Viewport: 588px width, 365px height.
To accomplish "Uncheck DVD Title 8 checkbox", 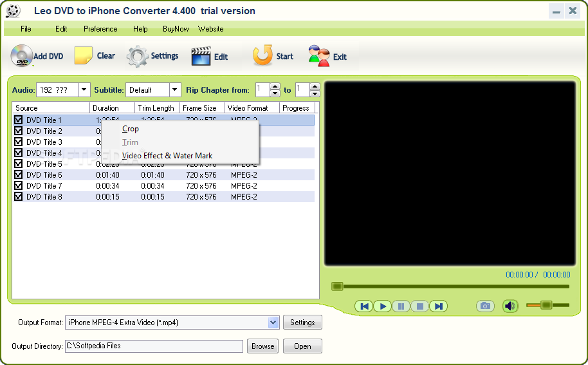I will (x=19, y=196).
